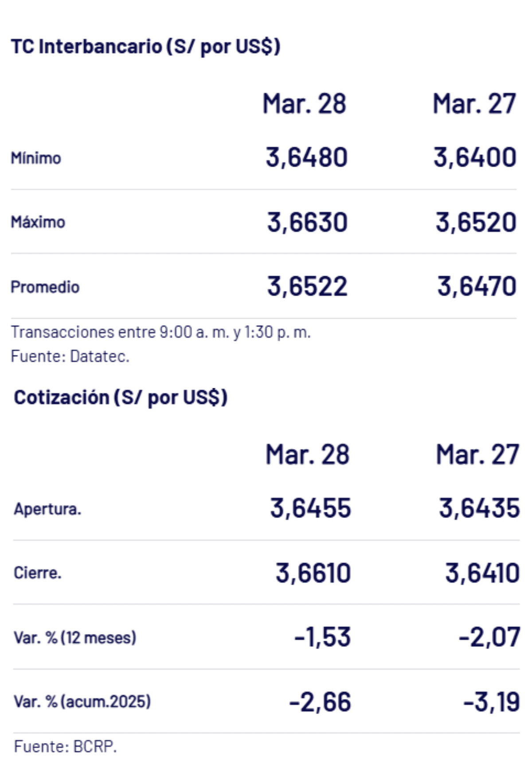Select the Promedio value 3,6522
The height and width of the screenshot is (776, 532).
click(307, 286)
